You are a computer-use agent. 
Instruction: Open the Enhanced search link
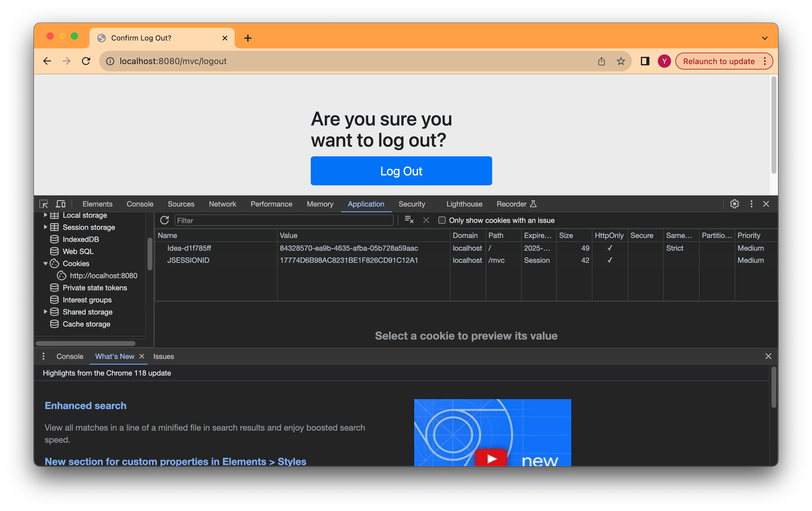click(85, 405)
